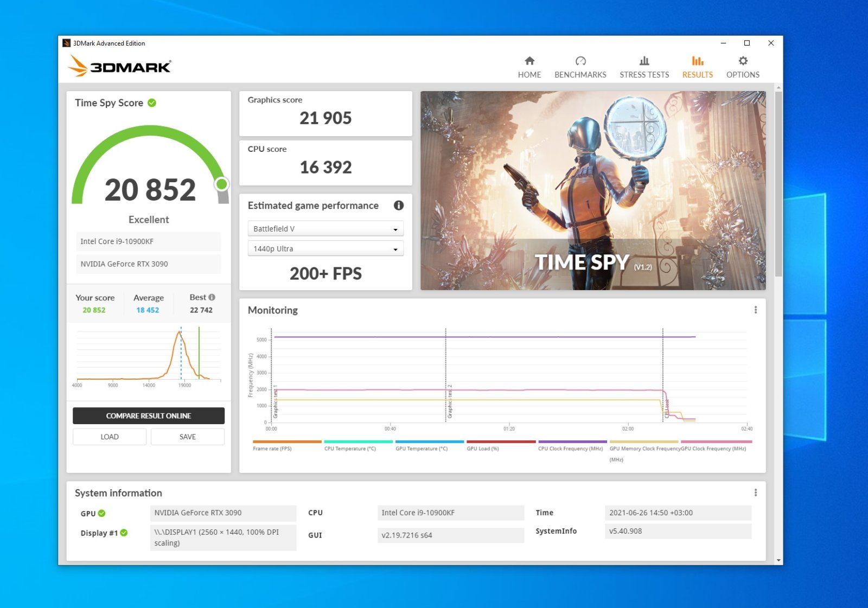Viewport: 868px width, 608px height.
Task: Open the STRESS TESTS bar chart icon
Action: pyautogui.click(x=644, y=61)
